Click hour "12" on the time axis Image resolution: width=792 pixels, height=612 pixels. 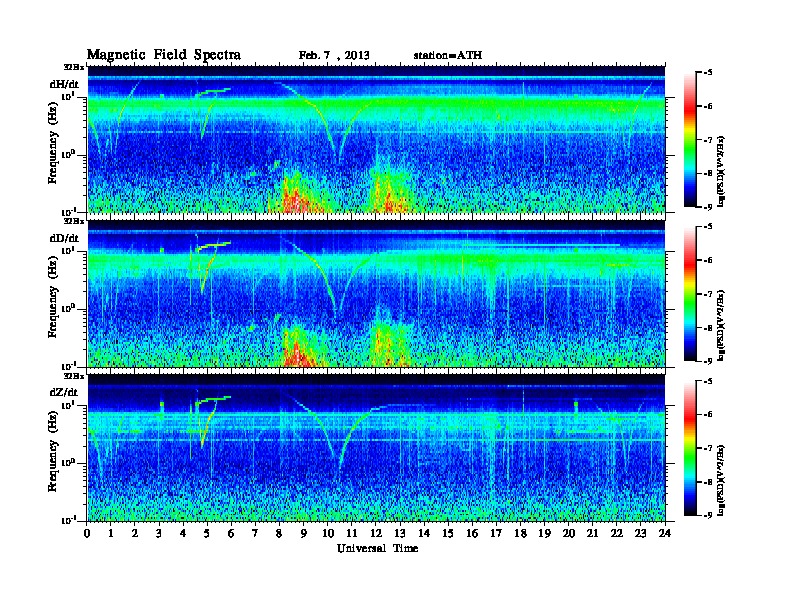click(x=376, y=533)
